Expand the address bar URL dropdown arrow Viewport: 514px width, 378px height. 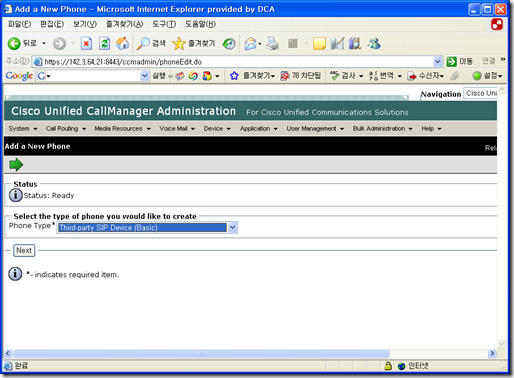click(437, 62)
